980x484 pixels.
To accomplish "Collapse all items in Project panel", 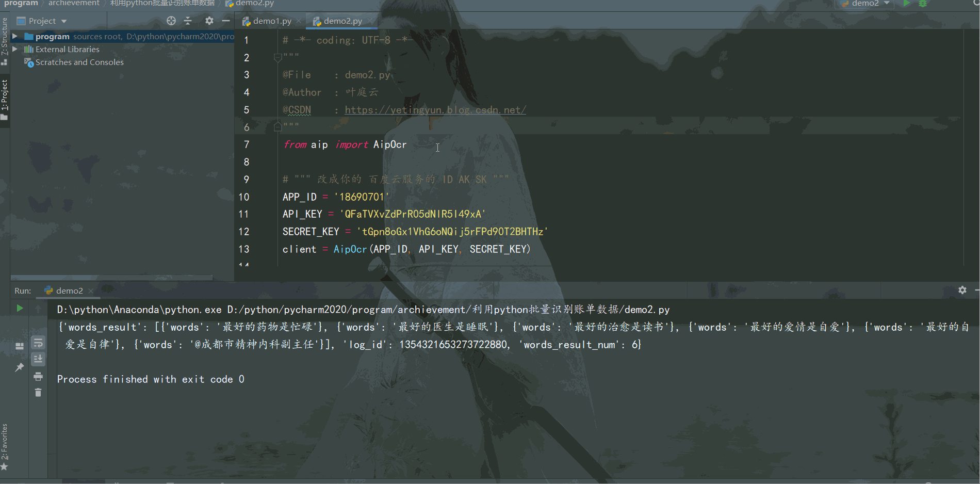I will [188, 21].
